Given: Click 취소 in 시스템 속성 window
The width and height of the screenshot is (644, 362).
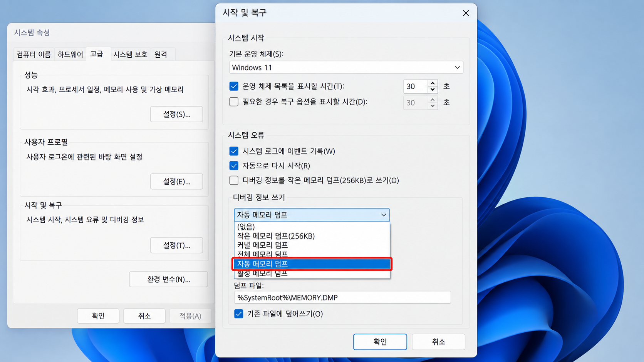Looking at the screenshot, I should pyautogui.click(x=144, y=316).
